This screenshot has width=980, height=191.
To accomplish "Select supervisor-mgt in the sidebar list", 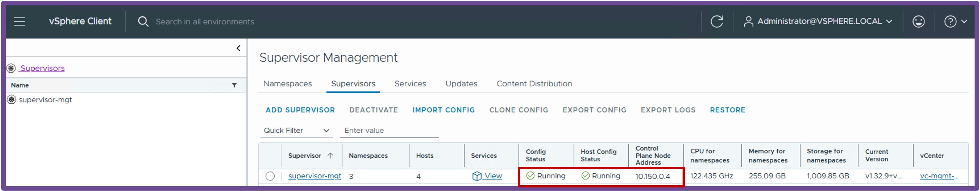I will tap(45, 100).
